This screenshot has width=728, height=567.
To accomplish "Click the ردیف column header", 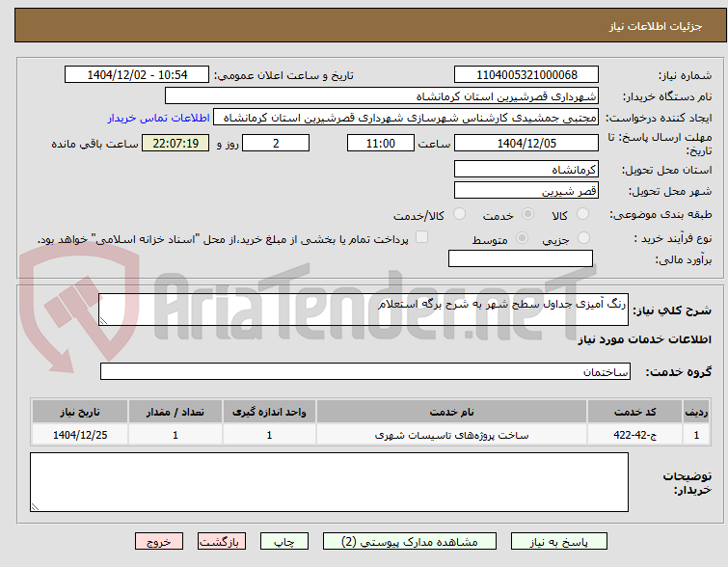I will [696, 412].
